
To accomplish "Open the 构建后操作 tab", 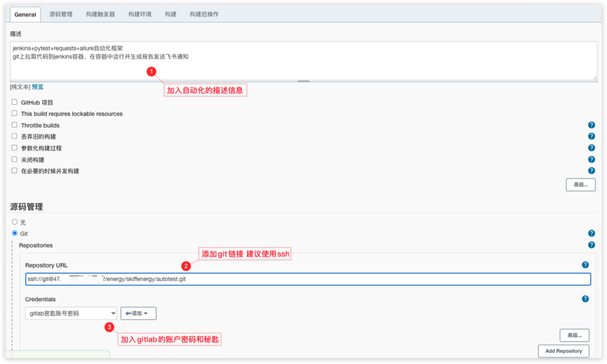I will [x=204, y=14].
